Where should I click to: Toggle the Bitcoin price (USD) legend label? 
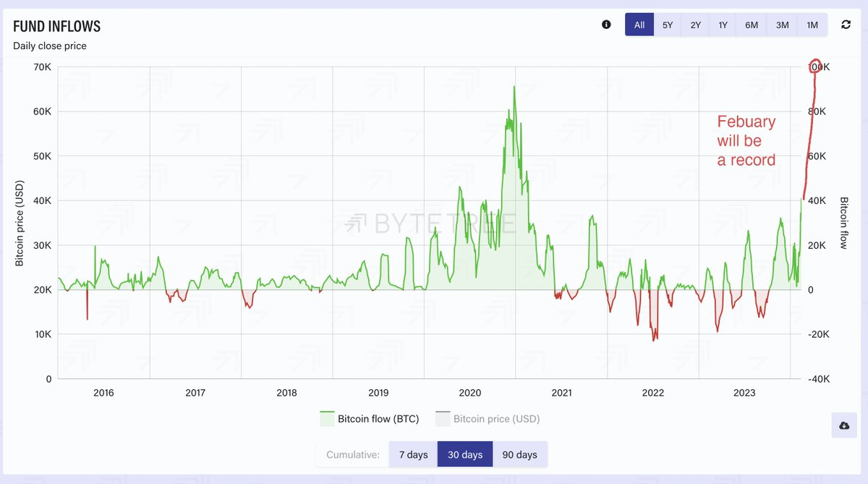(x=496, y=419)
